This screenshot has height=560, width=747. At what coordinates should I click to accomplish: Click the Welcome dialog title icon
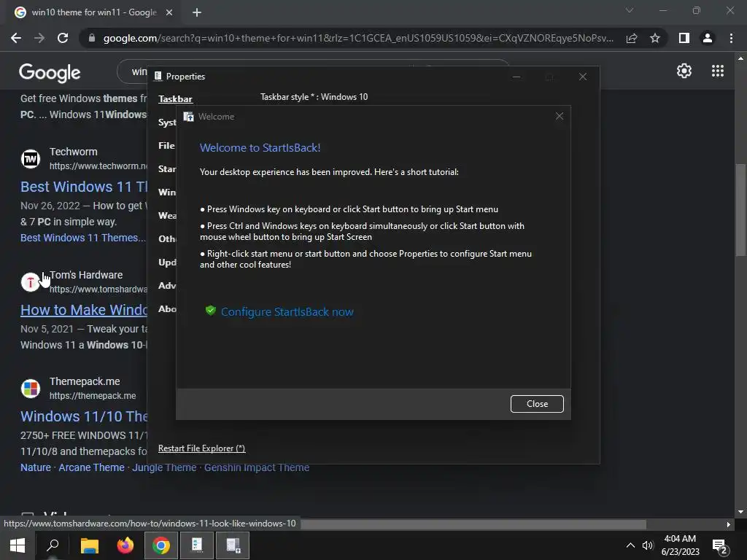pos(189,117)
